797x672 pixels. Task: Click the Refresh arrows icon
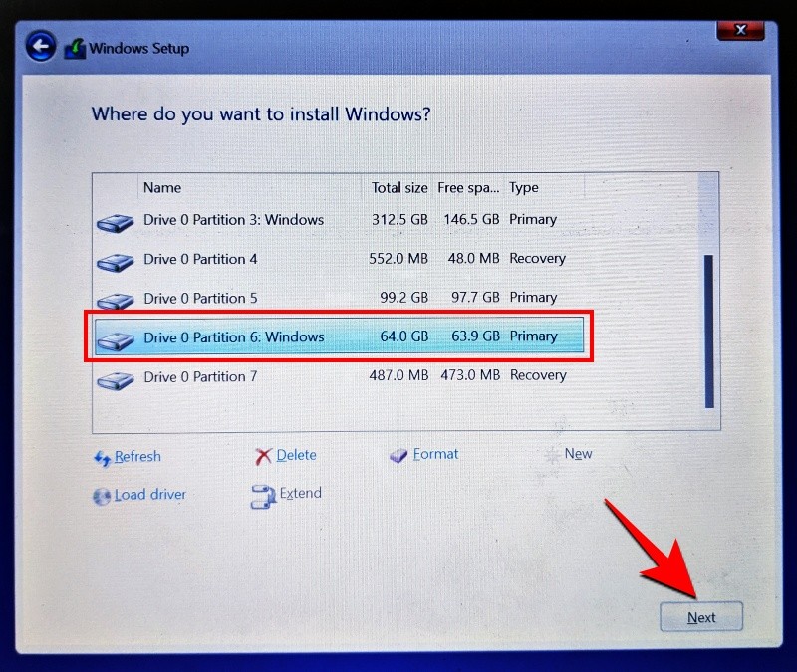coord(103,458)
